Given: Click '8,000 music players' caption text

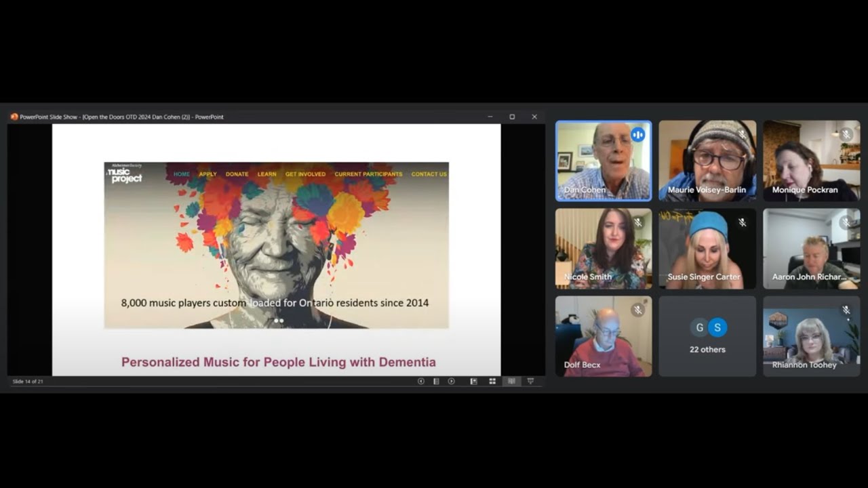Looking at the screenshot, I should coord(275,303).
